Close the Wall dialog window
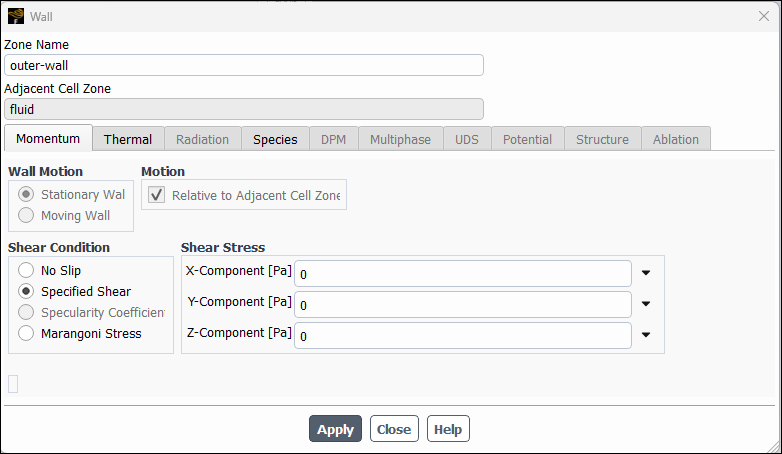The height and width of the screenshot is (454, 782). [x=764, y=16]
